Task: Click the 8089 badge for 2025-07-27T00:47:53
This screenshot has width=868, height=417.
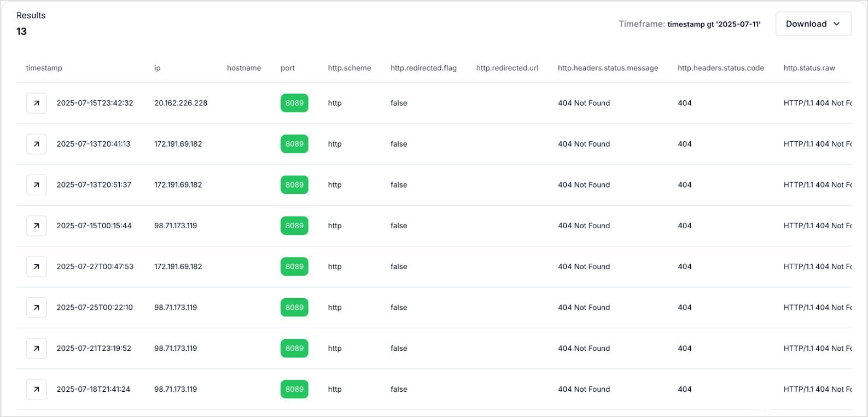Action: click(x=294, y=267)
